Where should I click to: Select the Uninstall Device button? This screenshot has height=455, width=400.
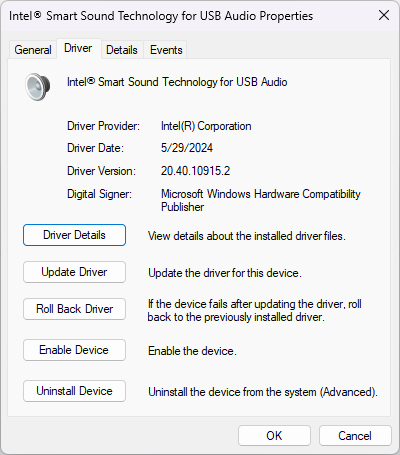pos(74,391)
